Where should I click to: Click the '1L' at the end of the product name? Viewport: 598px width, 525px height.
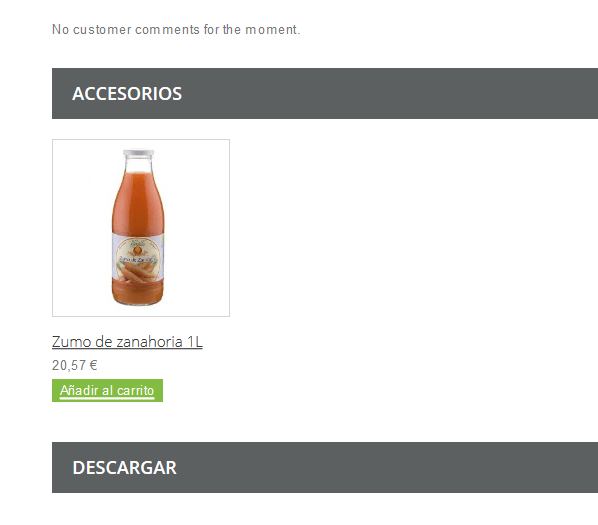pos(195,342)
